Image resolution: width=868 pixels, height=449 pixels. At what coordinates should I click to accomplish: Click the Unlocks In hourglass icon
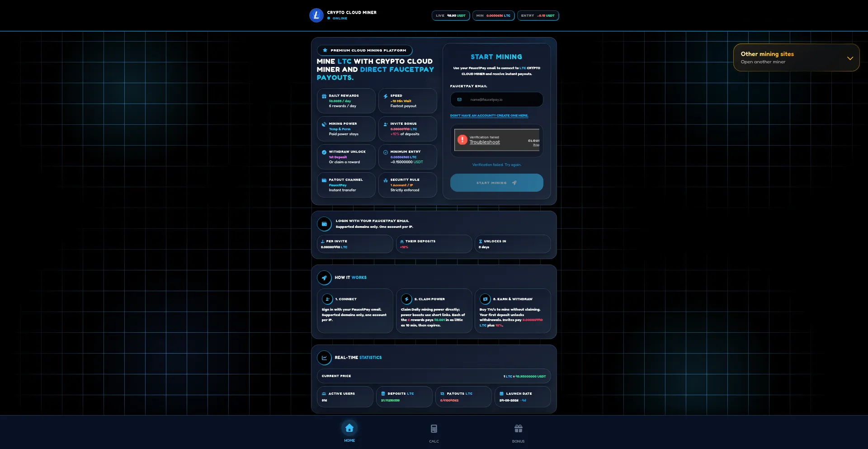[x=481, y=241]
